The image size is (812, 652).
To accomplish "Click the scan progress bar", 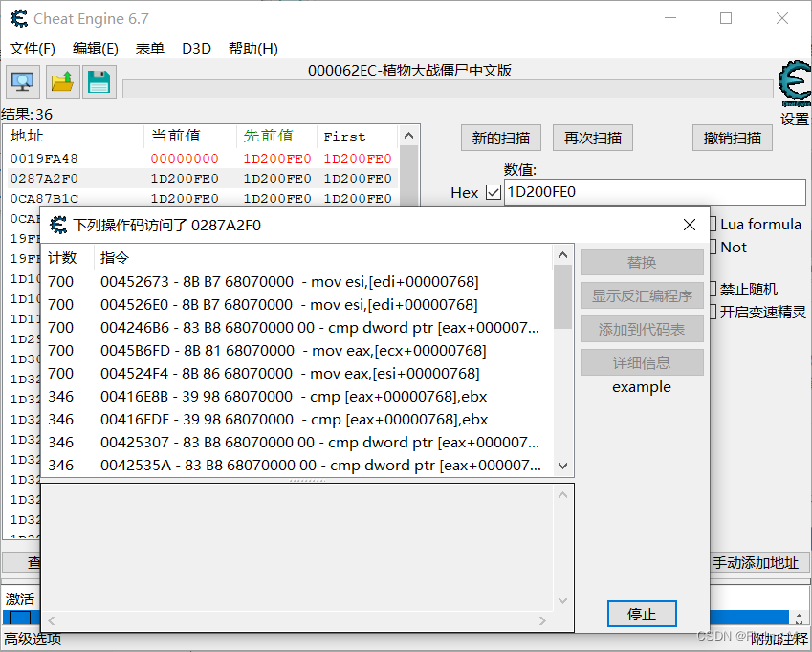I will [x=448, y=89].
